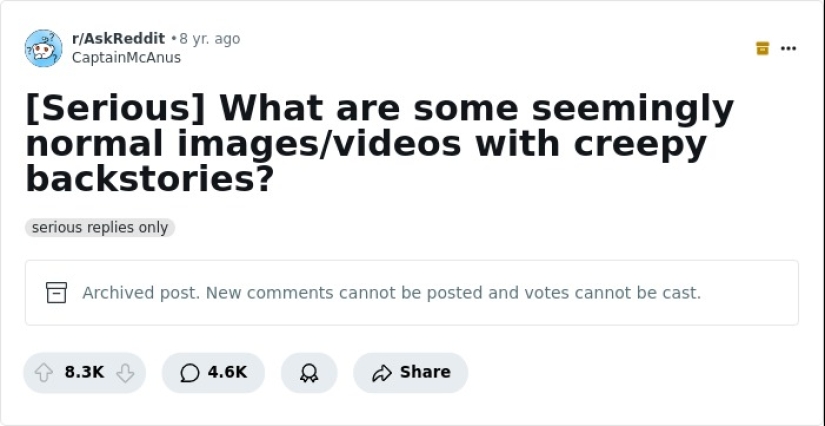Open the three-dot post options menu
This screenshot has height=426, width=825.
click(789, 48)
